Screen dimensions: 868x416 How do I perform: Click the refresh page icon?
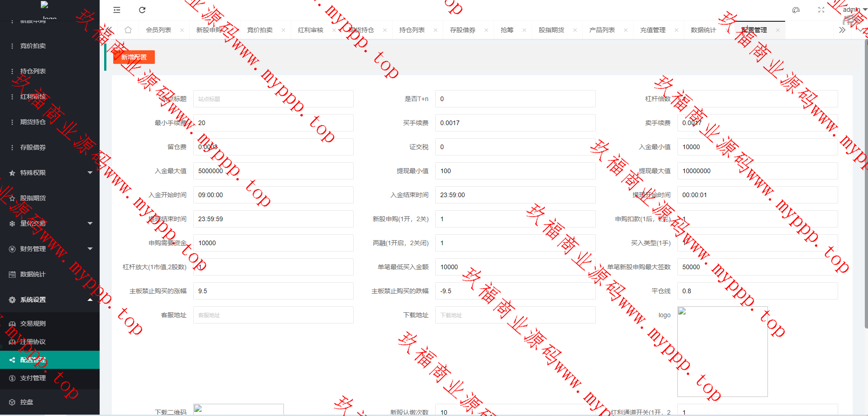142,10
